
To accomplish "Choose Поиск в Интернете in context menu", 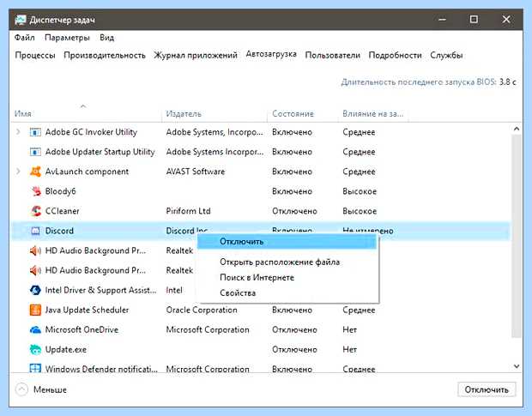I will coord(257,278).
